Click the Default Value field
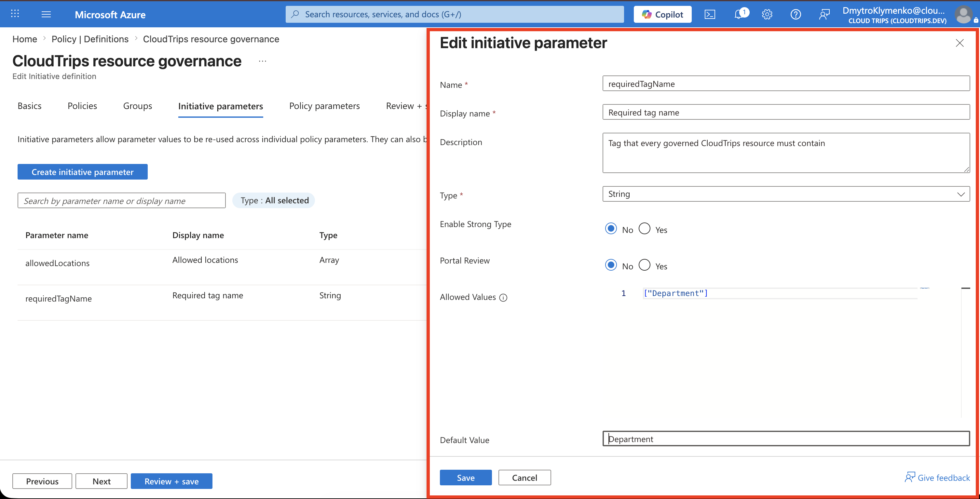Viewport: 980px width, 499px height. (786, 438)
